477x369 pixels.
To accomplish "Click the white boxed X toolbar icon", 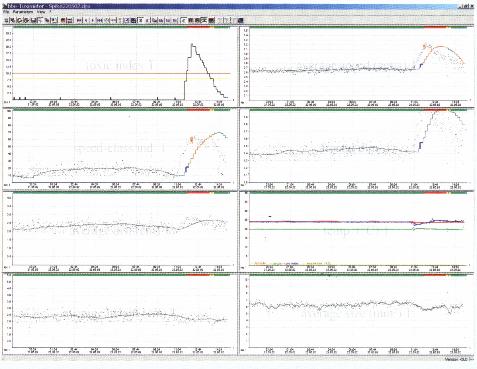I will coord(141,20).
